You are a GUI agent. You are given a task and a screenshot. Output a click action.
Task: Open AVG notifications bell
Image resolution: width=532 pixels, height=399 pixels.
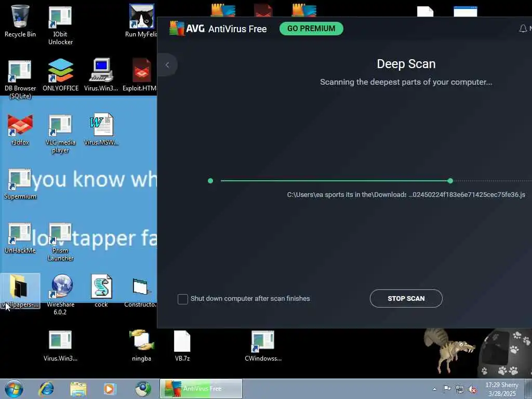tap(523, 29)
